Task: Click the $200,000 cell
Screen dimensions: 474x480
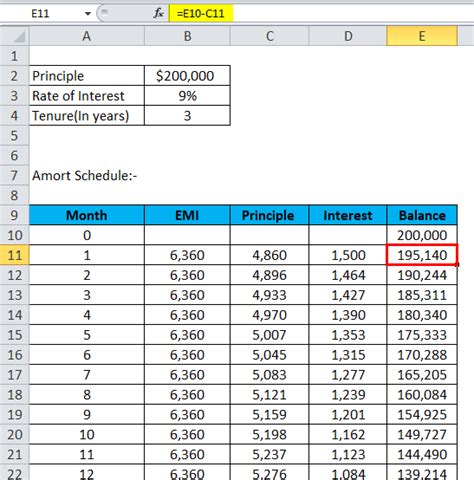Action: pyautogui.click(x=187, y=76)
